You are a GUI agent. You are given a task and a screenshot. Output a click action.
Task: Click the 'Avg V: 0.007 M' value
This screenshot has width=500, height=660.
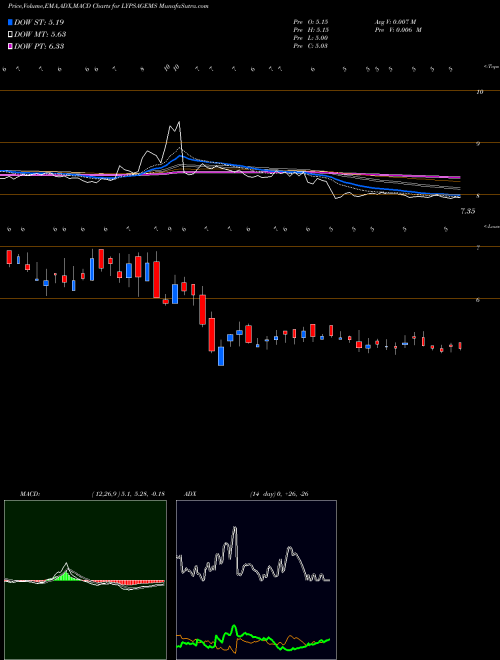point(395,22)
